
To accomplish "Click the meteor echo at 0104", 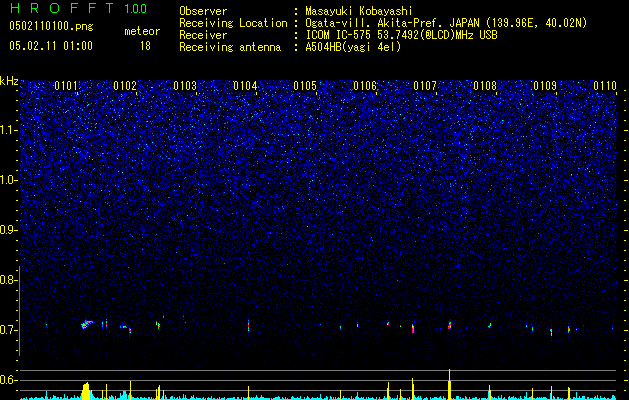I will [249, 325].
